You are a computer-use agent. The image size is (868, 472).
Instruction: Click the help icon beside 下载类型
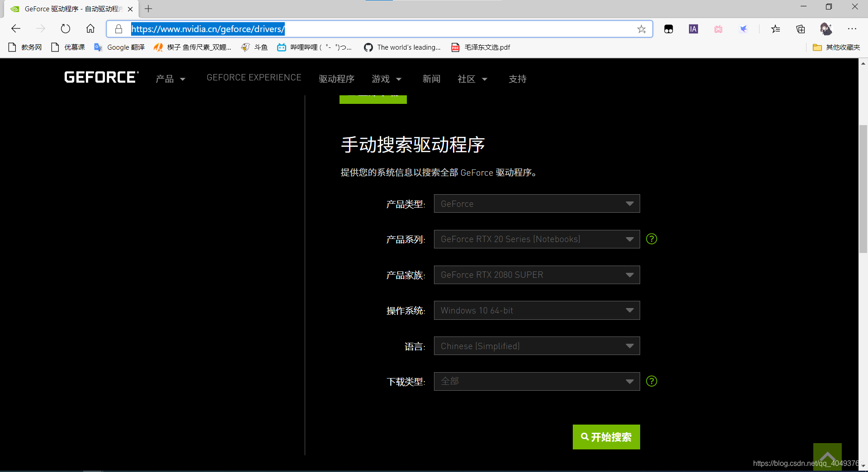click(x=651, y=381)
